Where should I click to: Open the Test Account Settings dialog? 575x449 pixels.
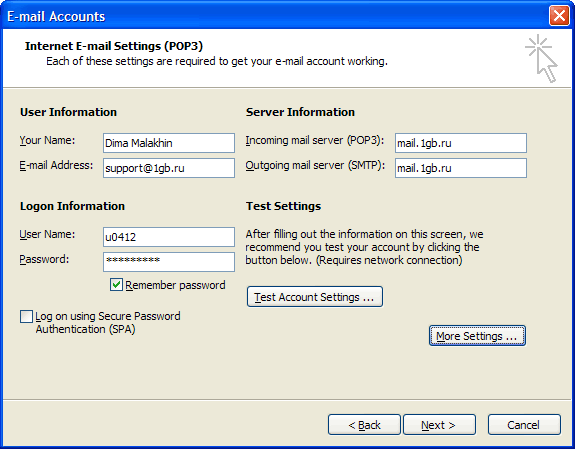(315, 297)
